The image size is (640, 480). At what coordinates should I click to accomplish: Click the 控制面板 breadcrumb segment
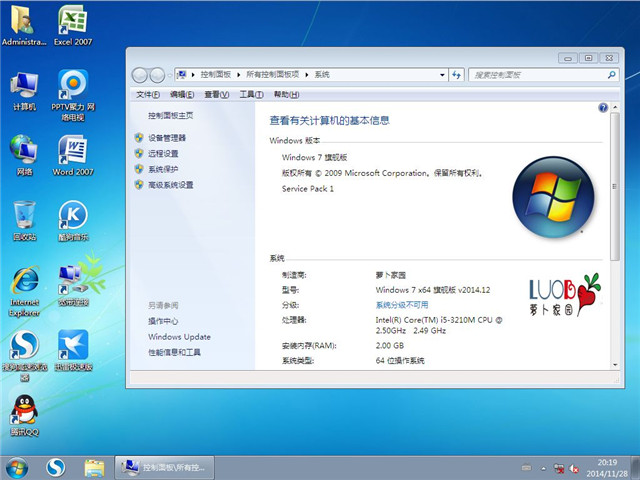(x=216, y=75)
